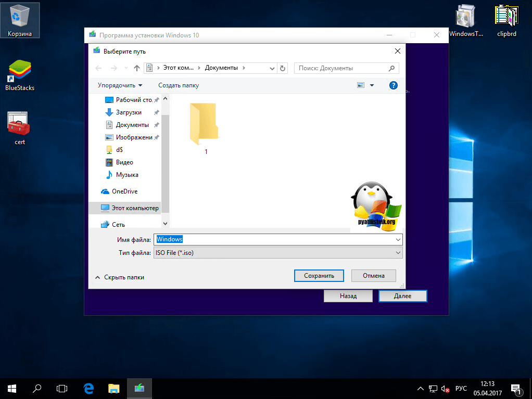Open the Упорядочить menu
The width and height of the screenshot is (532, 399).
(120, 85)
